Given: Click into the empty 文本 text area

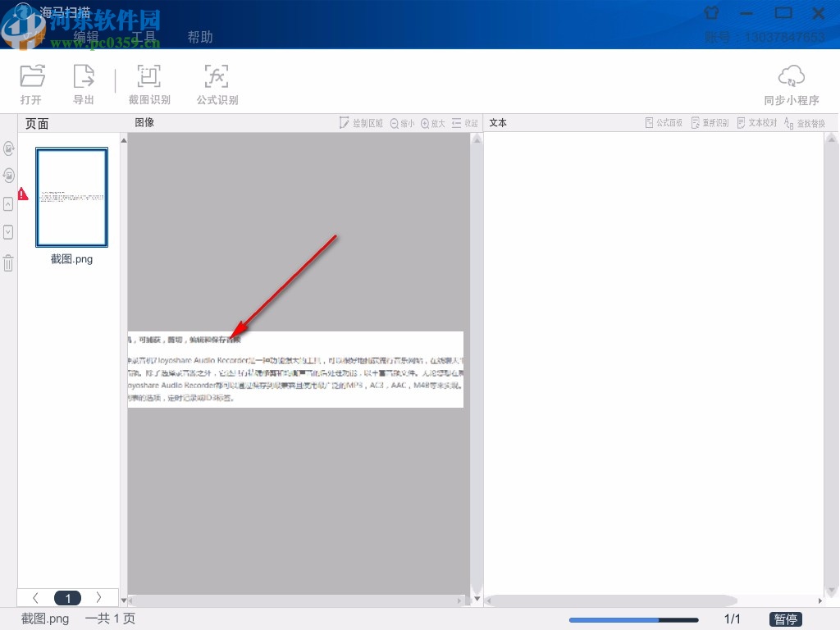Looking at the screenshot, I should pos(654,363).
